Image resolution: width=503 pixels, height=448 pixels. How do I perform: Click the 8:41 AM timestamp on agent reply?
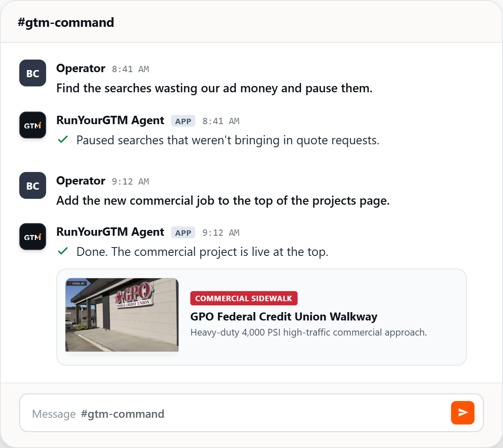click(x=221, y=121)
